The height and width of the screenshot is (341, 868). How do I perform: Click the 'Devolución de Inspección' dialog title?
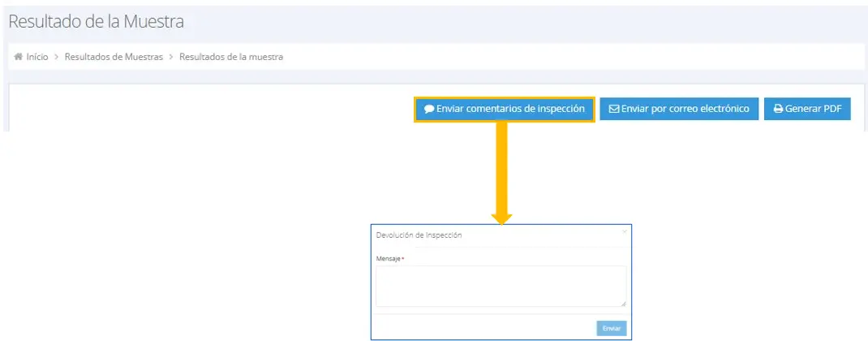pos(419,235)
